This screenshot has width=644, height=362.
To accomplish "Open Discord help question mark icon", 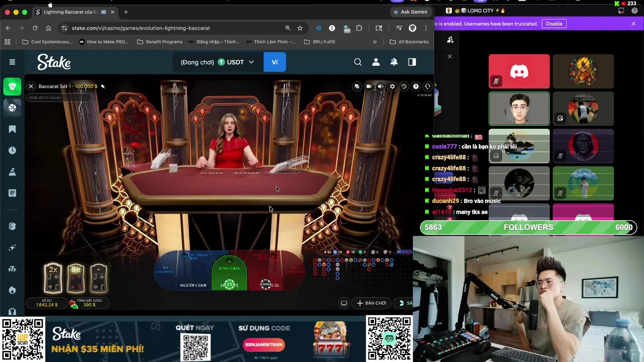I will [635, 11].
